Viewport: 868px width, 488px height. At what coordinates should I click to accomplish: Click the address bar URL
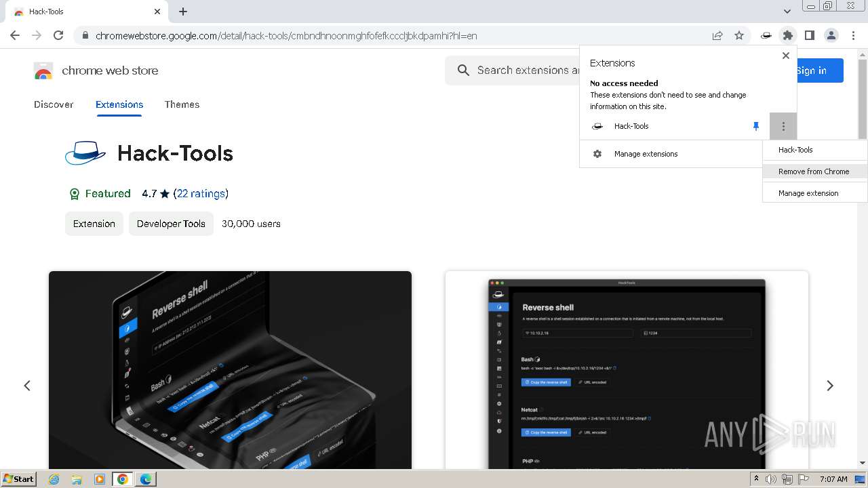(286, 35)
